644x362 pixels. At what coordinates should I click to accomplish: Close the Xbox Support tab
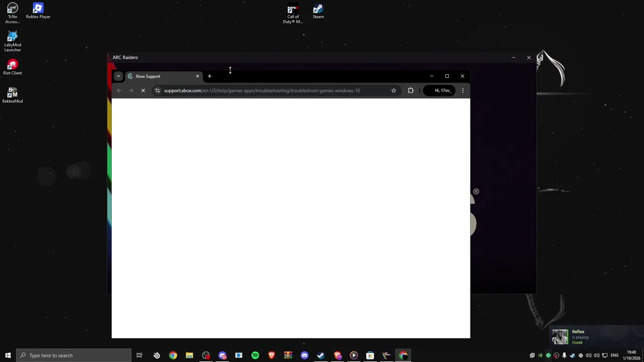[197, 76]
